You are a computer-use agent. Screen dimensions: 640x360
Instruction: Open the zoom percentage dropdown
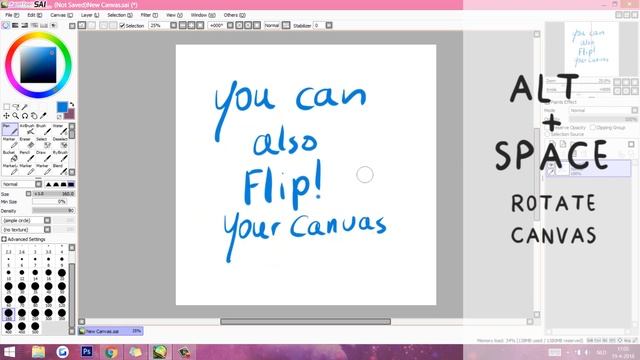pos(173,25)
